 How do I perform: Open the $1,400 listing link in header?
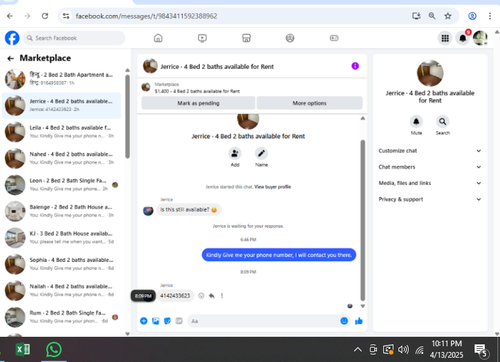click(197, 91)
